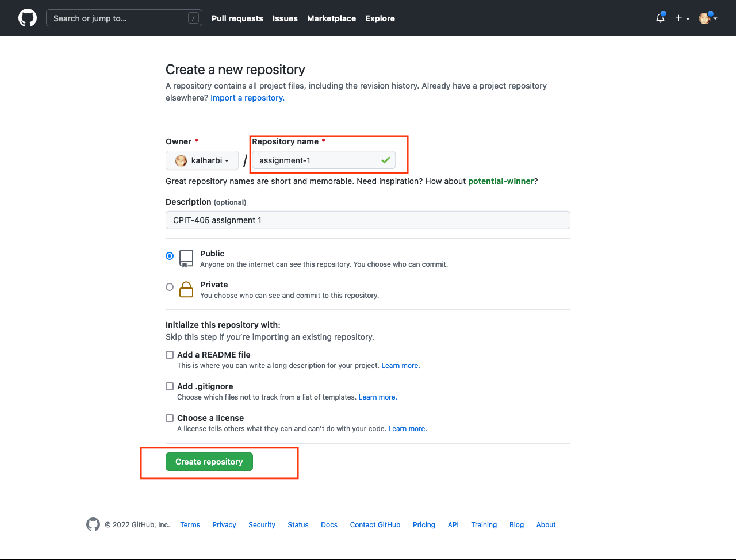Select the kalharbi owner dropdown
This screenshot has height=560, width=736.
coord(202,160)
